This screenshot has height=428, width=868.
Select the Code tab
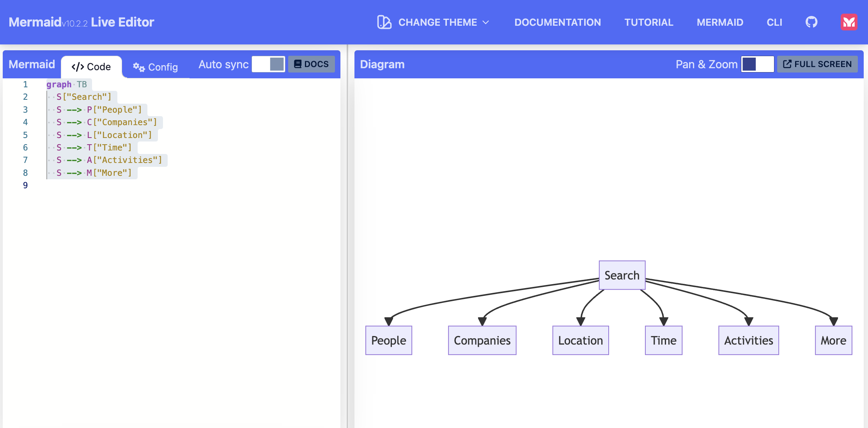92,67
